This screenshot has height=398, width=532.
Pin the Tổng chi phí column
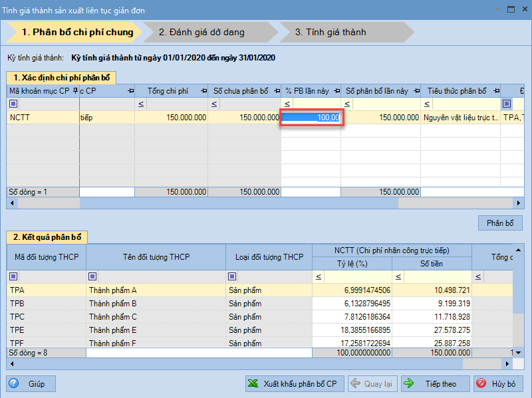[204, 91]
